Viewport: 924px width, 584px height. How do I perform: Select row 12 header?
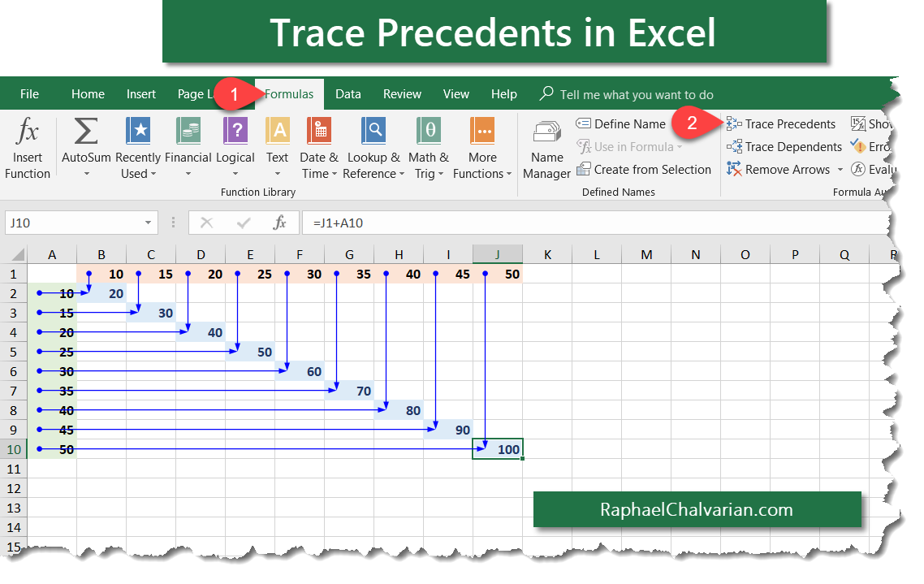coord(14,488)
